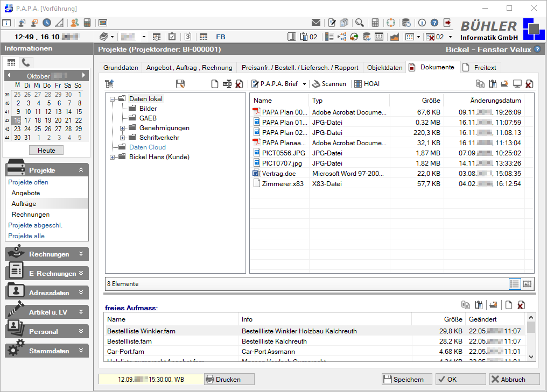Click the new document icon in freies Aufmass toolbar
Screen dimensions: 547x392
click(x=509, y=305)
